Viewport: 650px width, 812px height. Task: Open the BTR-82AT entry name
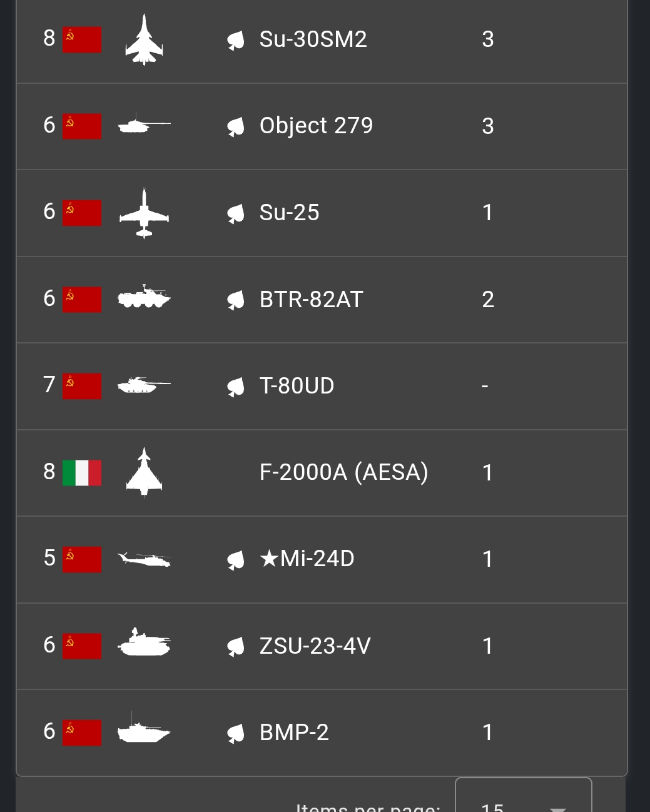[311, 300]
